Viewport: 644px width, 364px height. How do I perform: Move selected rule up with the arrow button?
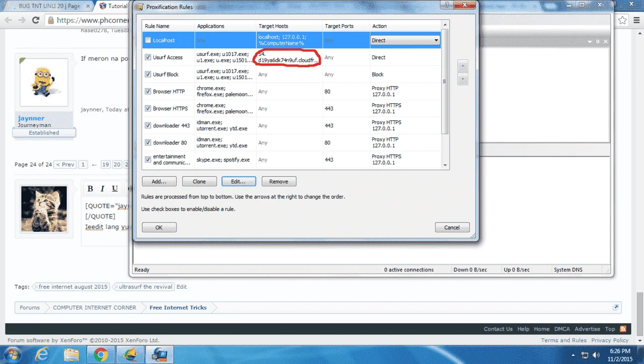pos(462,66)
